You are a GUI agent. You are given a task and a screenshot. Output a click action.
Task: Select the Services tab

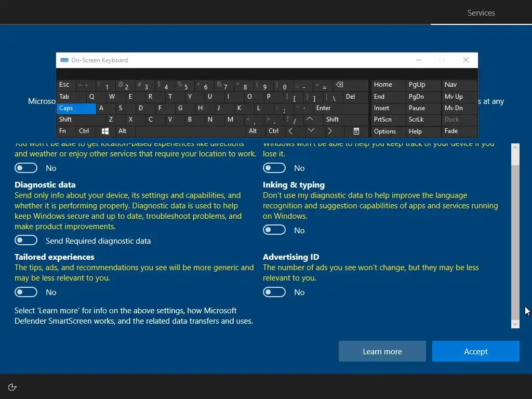point(481,13)
